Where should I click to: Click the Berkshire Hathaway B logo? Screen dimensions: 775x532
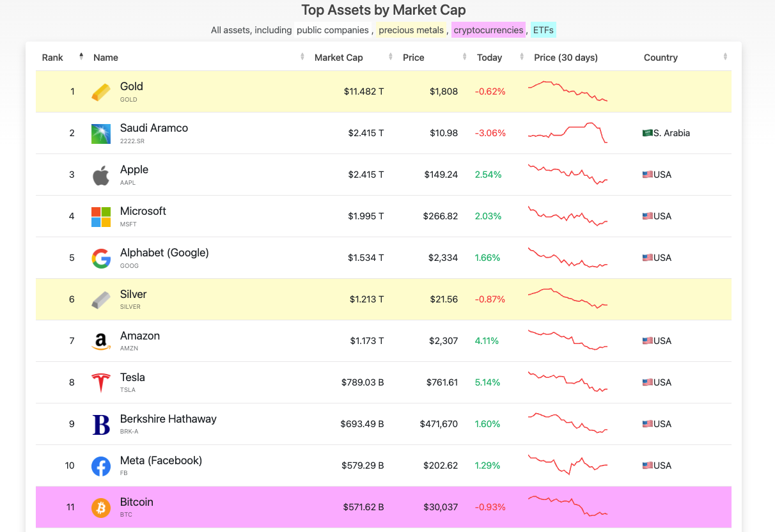tap(101, 425)
